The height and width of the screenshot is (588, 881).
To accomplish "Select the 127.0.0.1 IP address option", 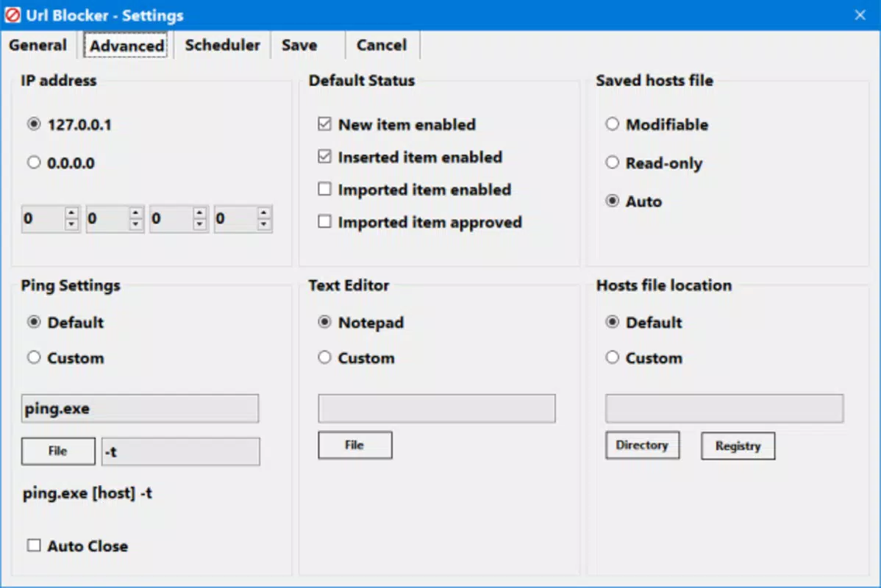I will [x=70, y=124].
